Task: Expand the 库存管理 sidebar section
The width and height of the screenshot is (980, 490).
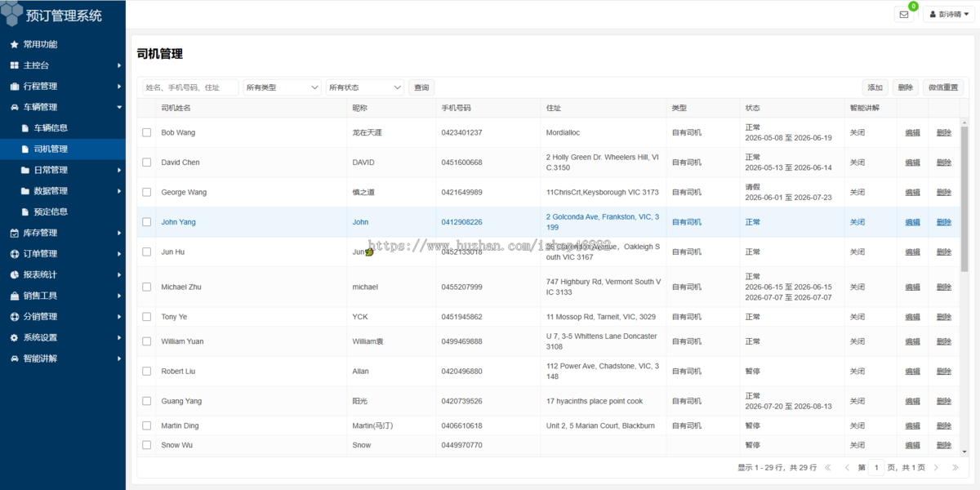Action: click(x=63, y=233)
